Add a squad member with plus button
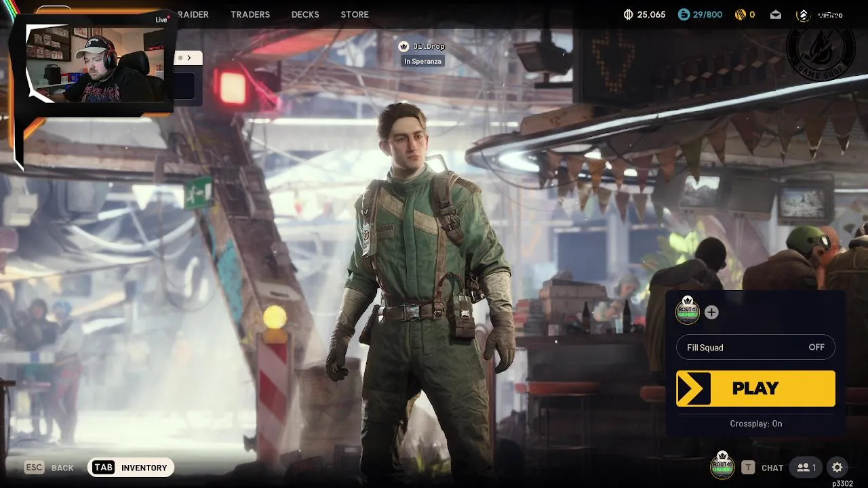868x488 pixels. coord(711,312)
